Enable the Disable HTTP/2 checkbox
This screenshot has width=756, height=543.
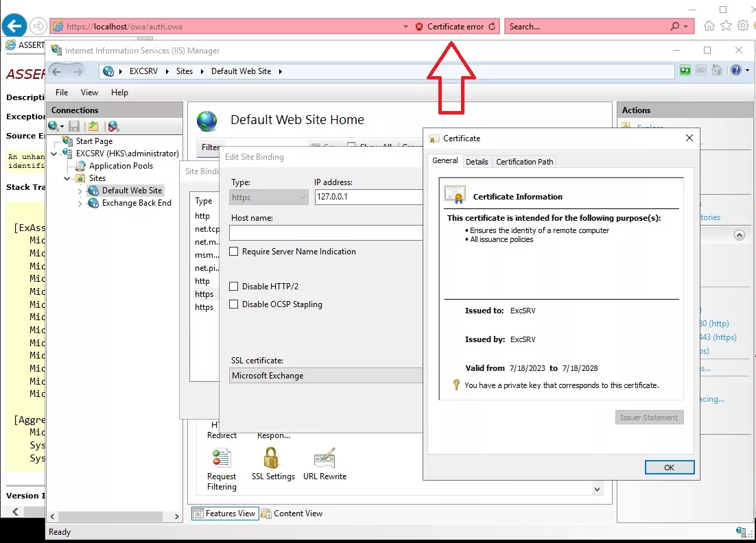(x=234, y=286)
